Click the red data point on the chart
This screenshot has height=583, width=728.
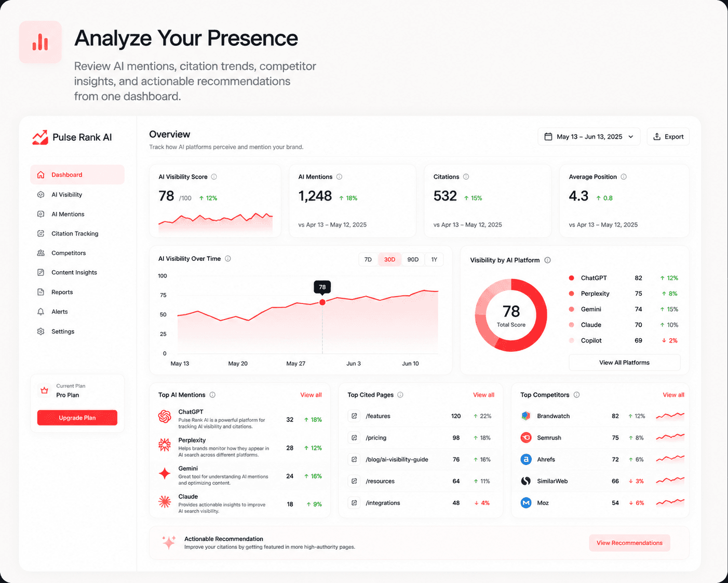pyautogui.click(x=322, y=302)
